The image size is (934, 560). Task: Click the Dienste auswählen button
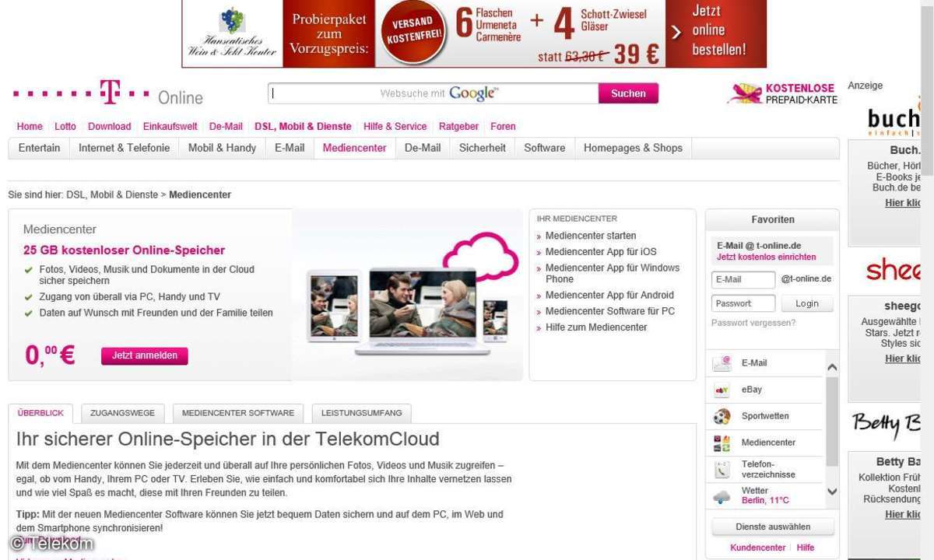(773, 527)
